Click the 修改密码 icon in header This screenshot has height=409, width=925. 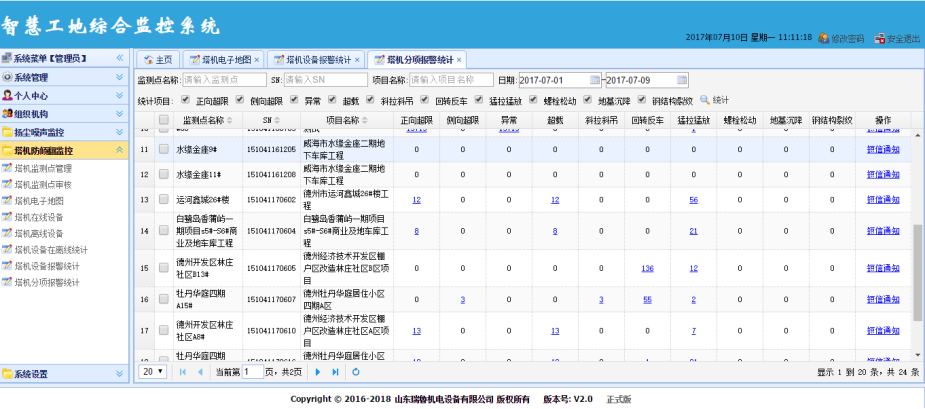824,38
